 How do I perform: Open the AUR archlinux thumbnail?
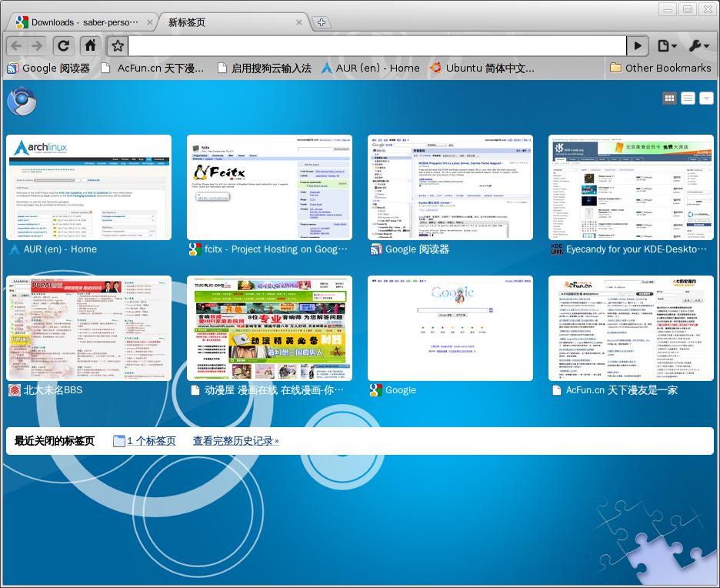coord(88,188)
